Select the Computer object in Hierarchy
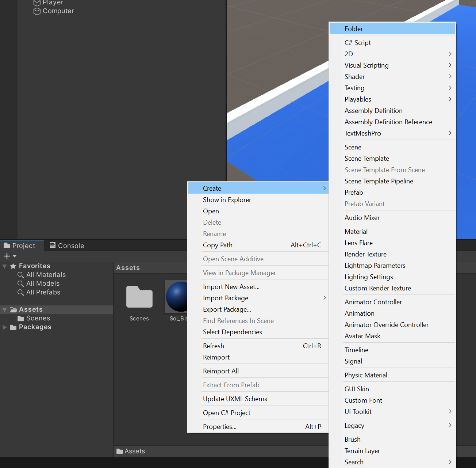Screen dimensions: 476x468 coord(58,11)
